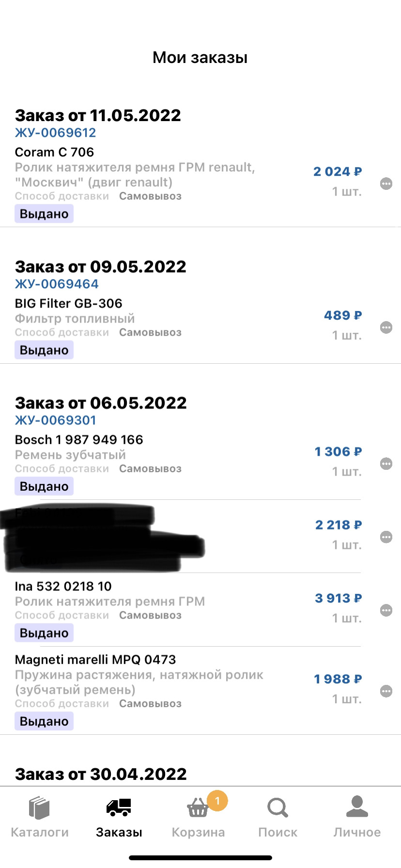Image resolution: width=401 pixels, height=868 pixels.
Task: Open options for Coram C 706 item
Action: click(x=386, y=184)
